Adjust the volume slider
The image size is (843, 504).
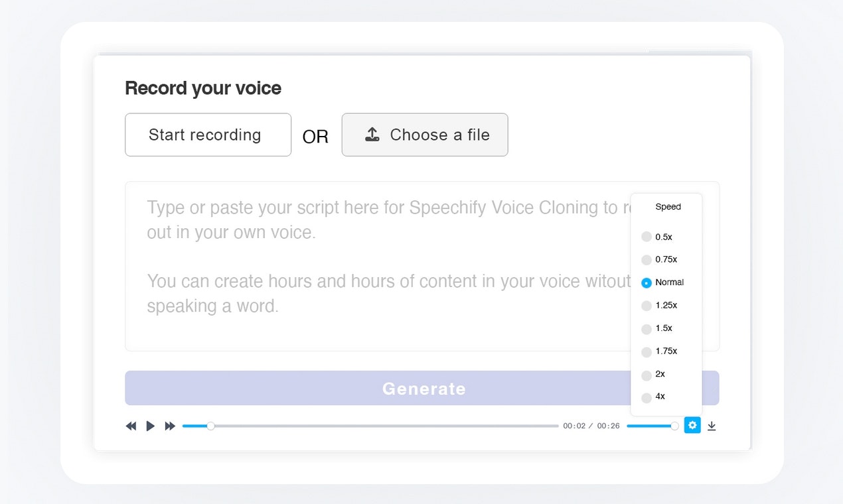pyautogui.click(x=651, y=426)
